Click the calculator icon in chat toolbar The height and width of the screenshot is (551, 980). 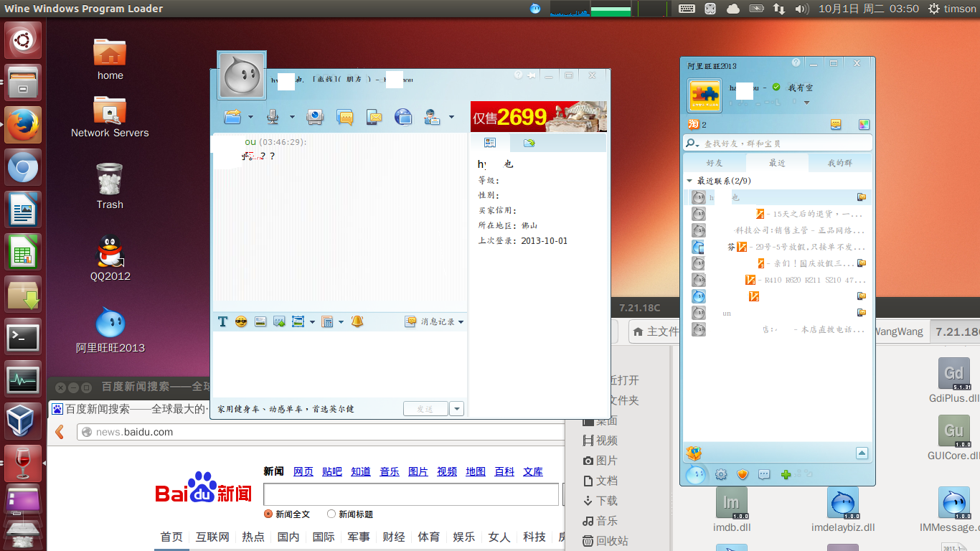pos(328,321)
